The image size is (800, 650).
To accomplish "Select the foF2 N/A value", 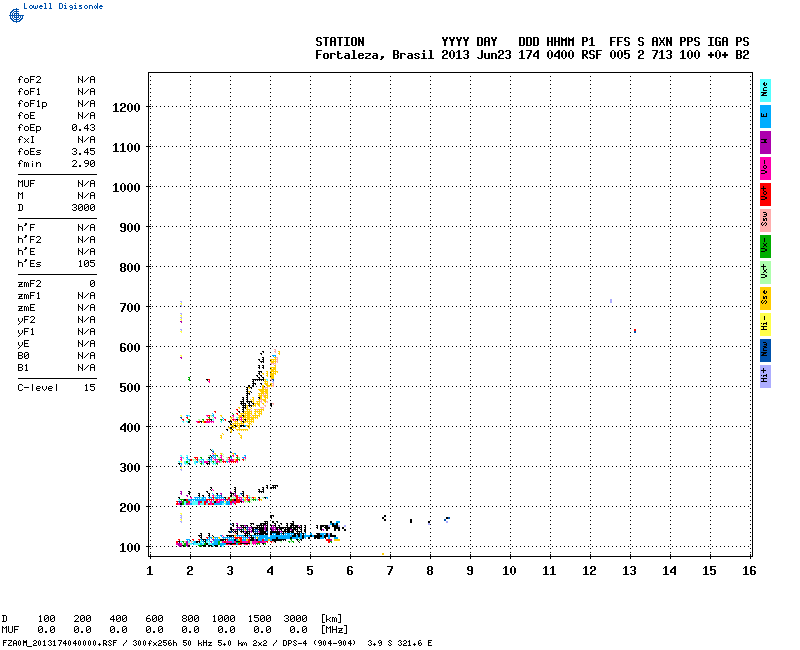I will 86,80.
